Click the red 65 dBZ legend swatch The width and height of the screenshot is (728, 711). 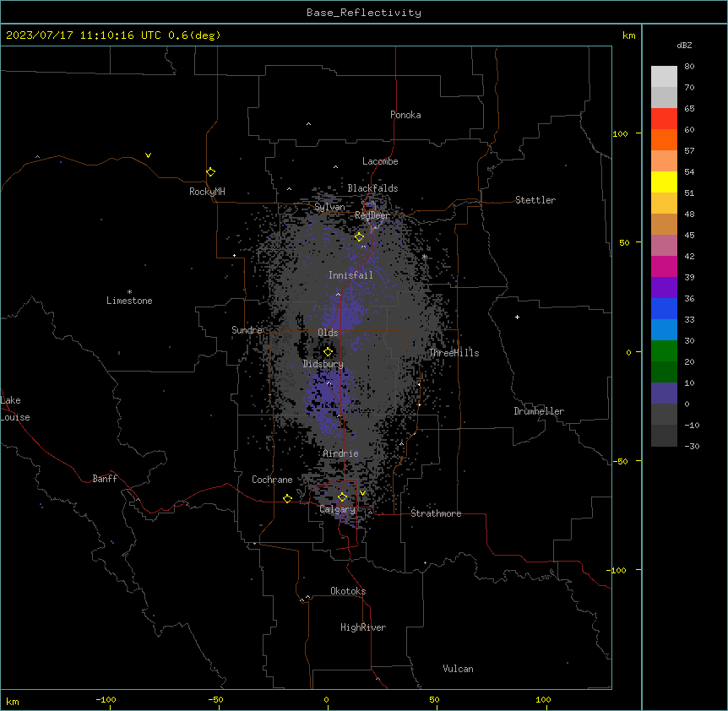[664, 118]
